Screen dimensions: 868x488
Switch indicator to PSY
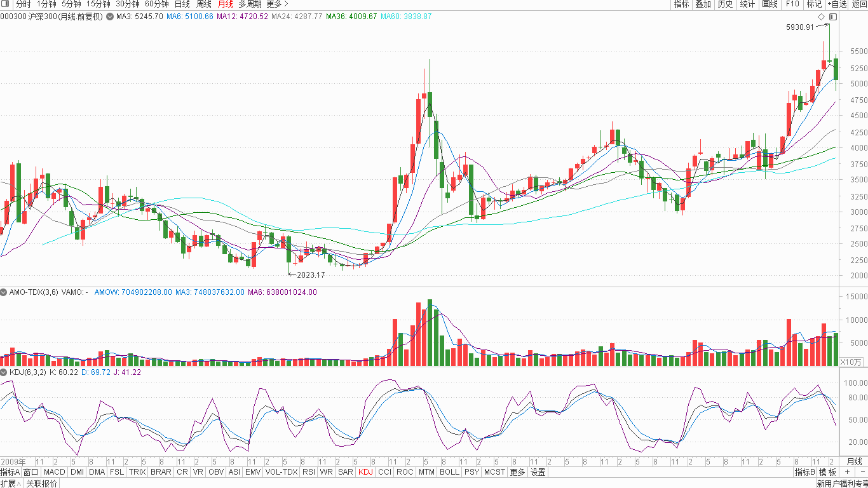(471, 472)
